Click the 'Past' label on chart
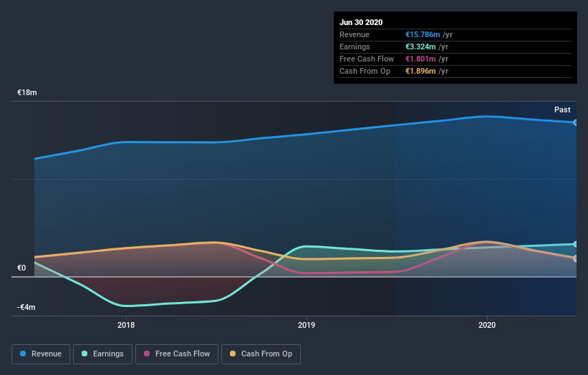The height and width of the screenshot is (375, 588). (562, 109)
